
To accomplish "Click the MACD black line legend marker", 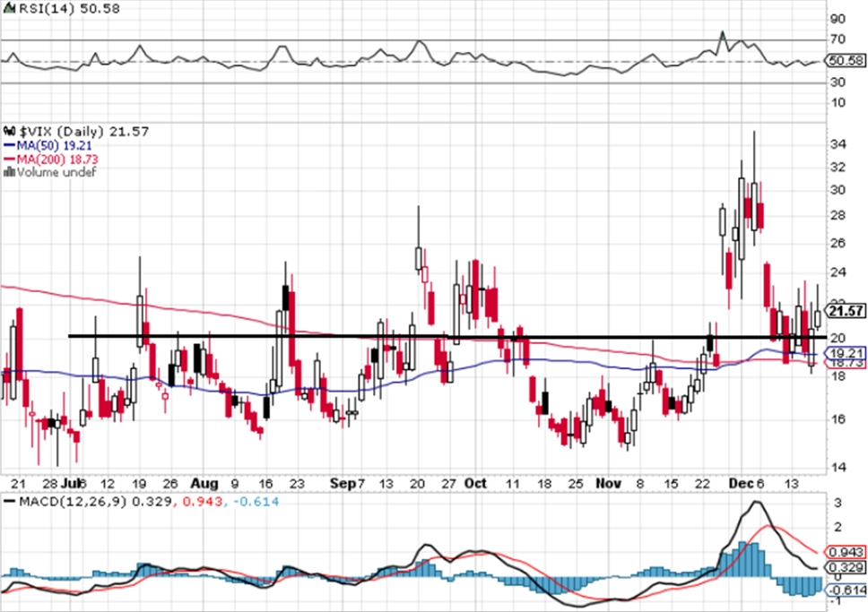I will pyautogui.click(x=9, y=501).
